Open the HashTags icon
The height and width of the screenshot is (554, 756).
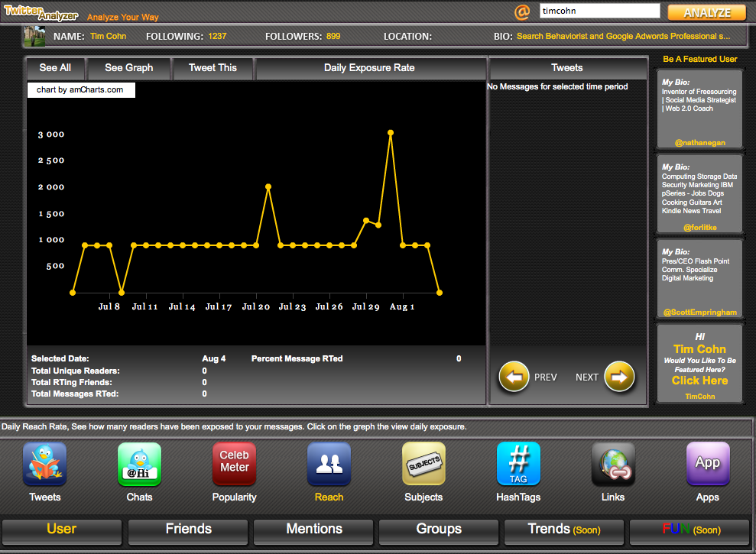point(518,465)
